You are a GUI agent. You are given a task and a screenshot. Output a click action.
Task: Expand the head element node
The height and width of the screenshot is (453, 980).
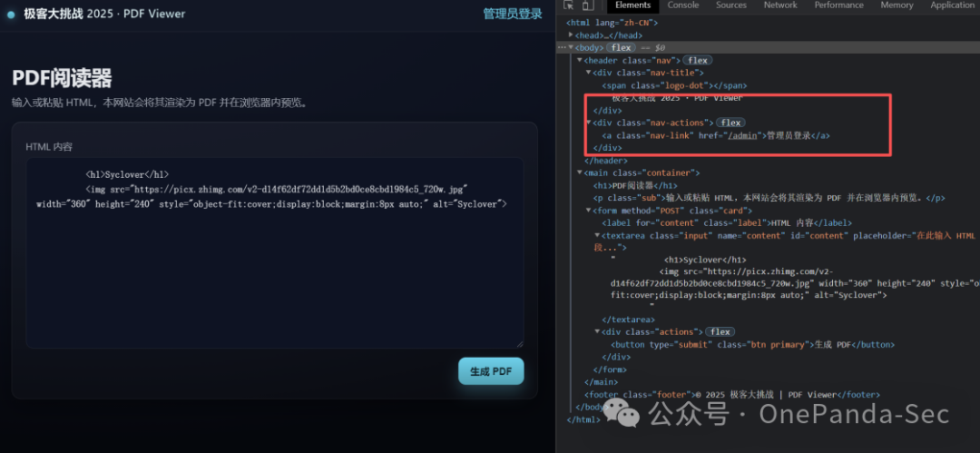click(571, 35)
